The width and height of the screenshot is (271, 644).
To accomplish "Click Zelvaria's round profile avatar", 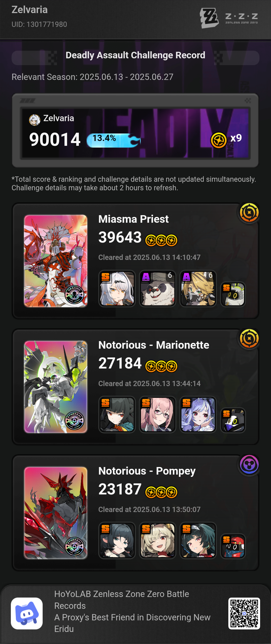I will point(35,120).
